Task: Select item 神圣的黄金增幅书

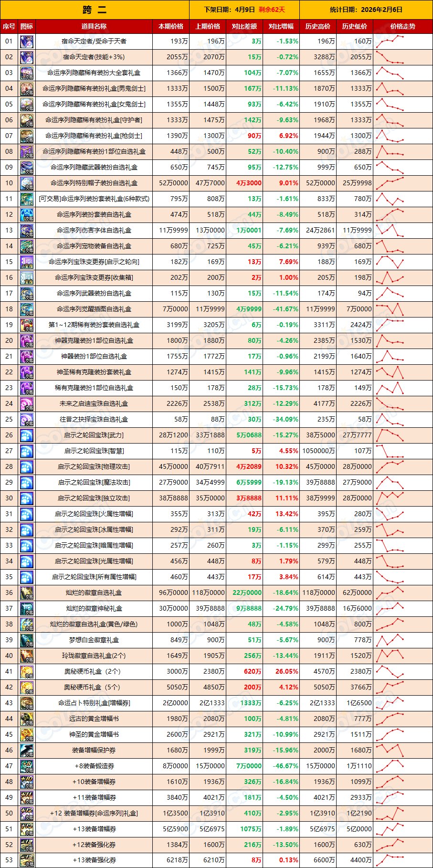Action: [94, 735]
